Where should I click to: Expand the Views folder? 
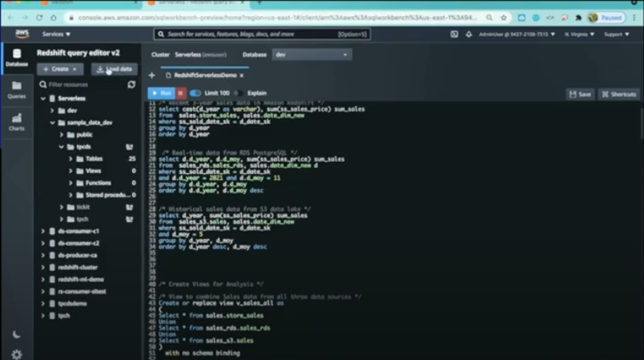click(70, 171)
